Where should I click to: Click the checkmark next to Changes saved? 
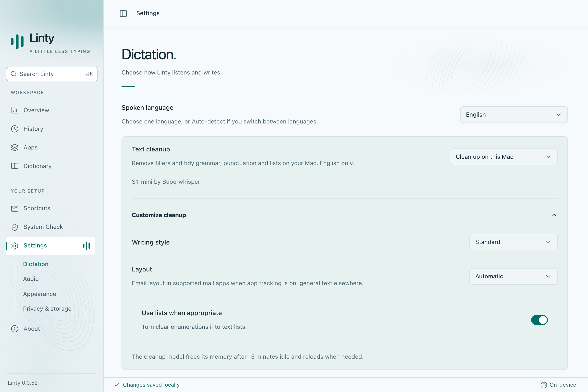(x=117, y=385)
